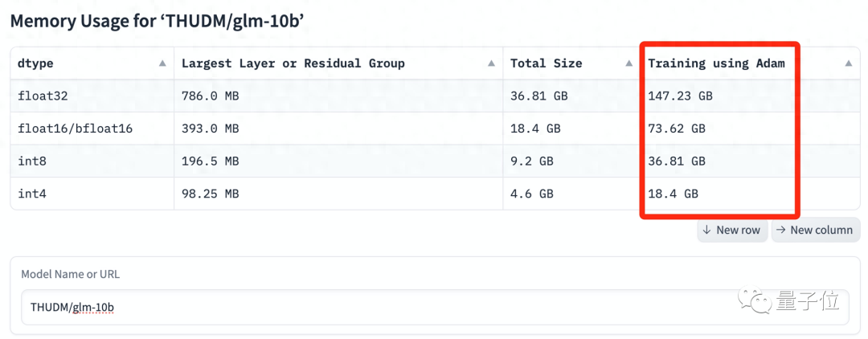The image size is (868, 339).
Task: Click the WeChat logo watermark
Action: (757, 300)
